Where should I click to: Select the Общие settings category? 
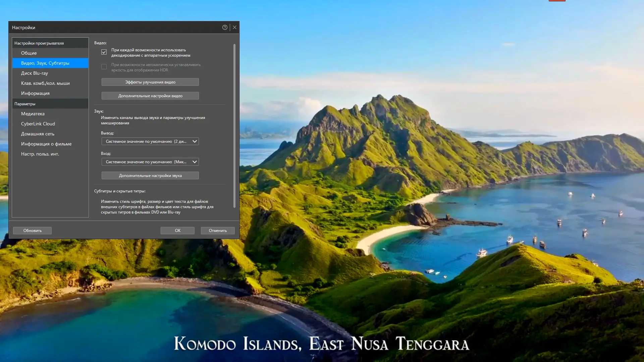[x=29, y=53]
